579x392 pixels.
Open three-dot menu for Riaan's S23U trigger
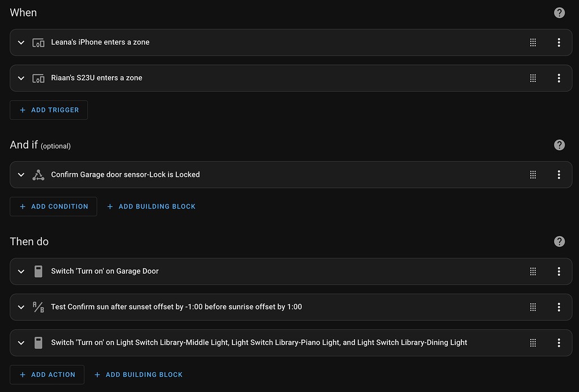[559, 78]
